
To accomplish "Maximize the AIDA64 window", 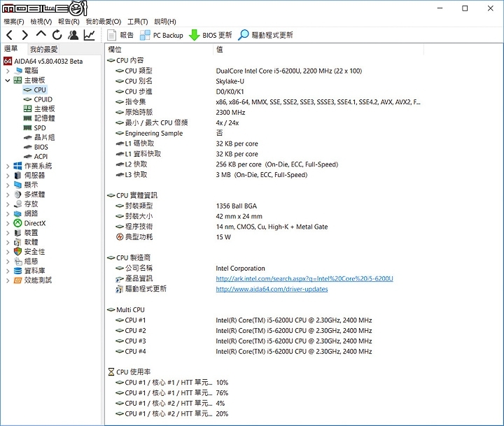I will click(x=465, y=8).
